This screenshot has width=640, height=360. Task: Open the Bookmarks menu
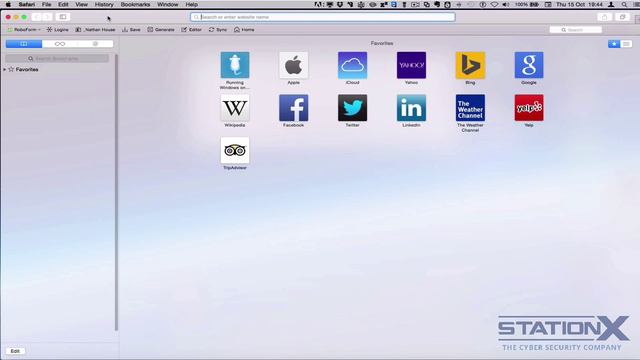tap(135, 4)
